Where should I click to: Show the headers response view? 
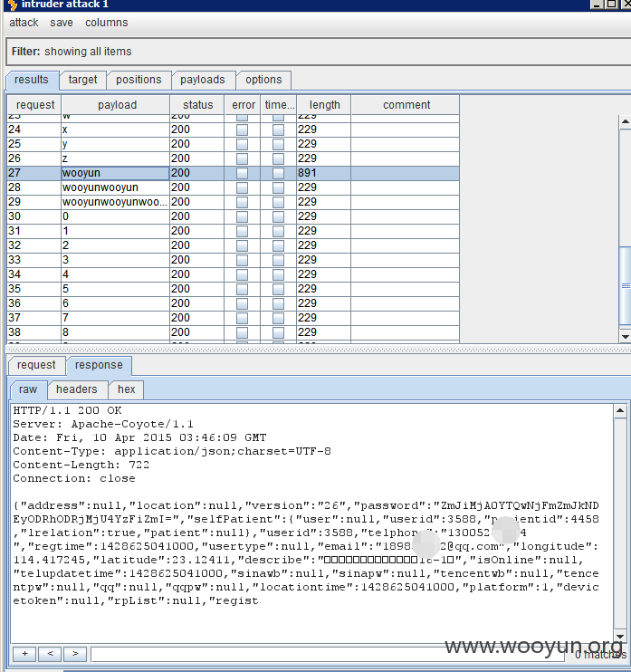pos(77,389)
